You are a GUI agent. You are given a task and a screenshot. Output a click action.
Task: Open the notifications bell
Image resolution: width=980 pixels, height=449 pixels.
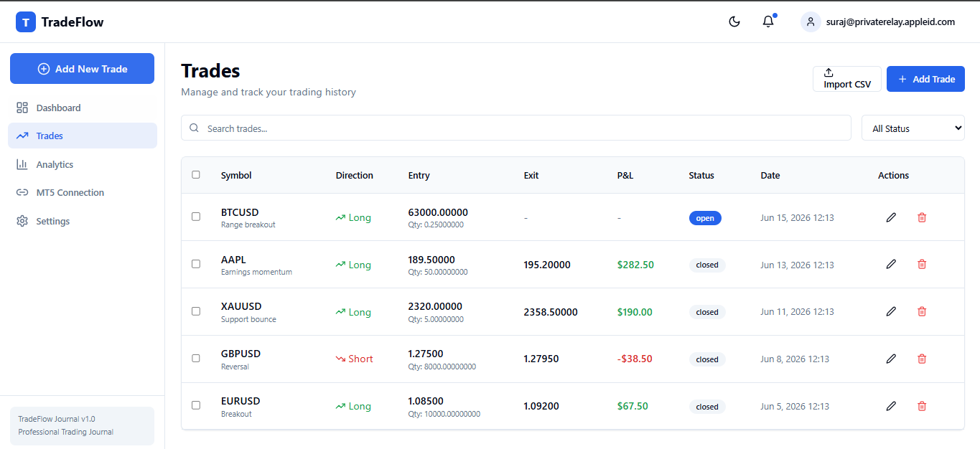click(768, 22)
